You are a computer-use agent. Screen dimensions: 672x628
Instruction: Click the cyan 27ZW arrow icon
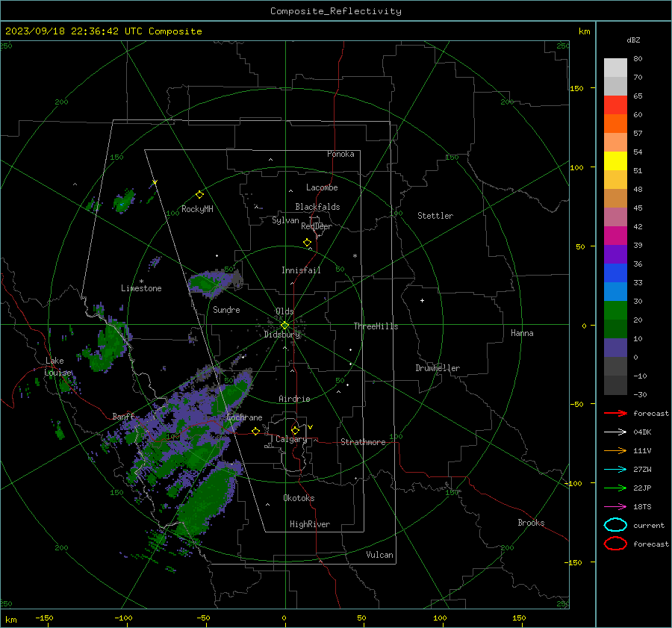click(615, 470)
